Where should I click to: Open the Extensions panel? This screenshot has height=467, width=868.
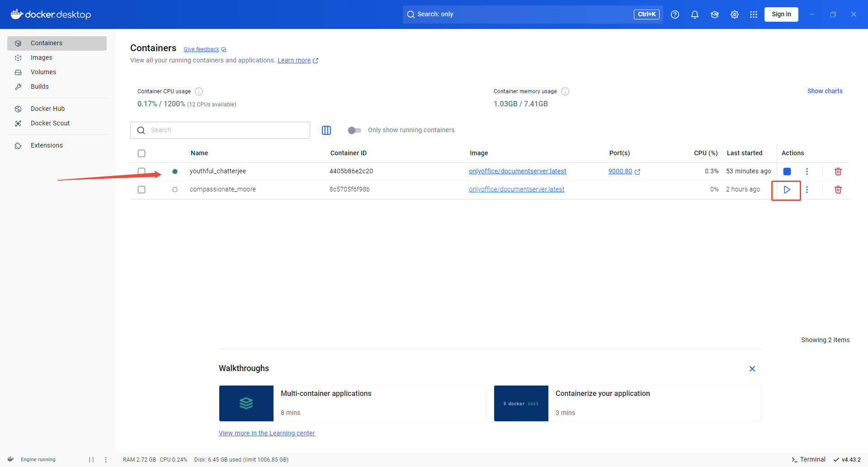[47, 145]
